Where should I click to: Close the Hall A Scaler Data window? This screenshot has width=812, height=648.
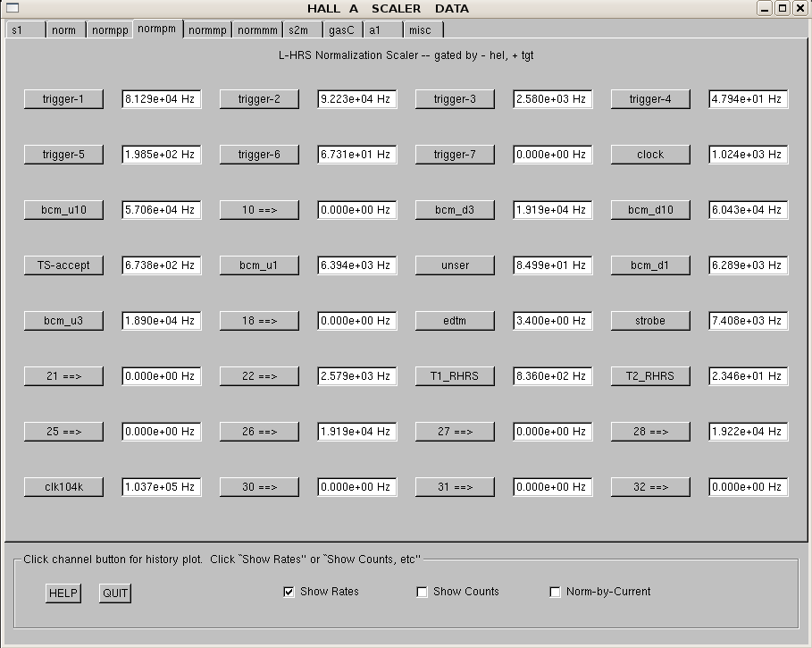[800, 8]
